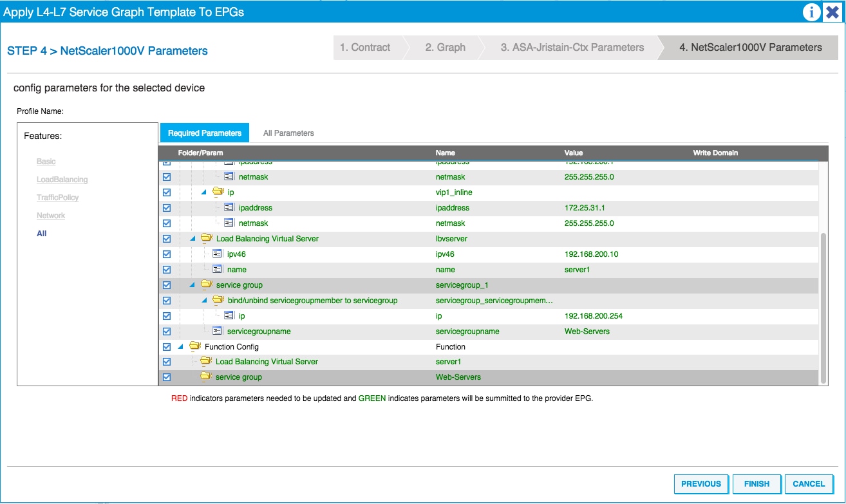846x504 pixels.
Task: Toggle the checkbox for servicegroup_1
Action: [x=167, y=285]
